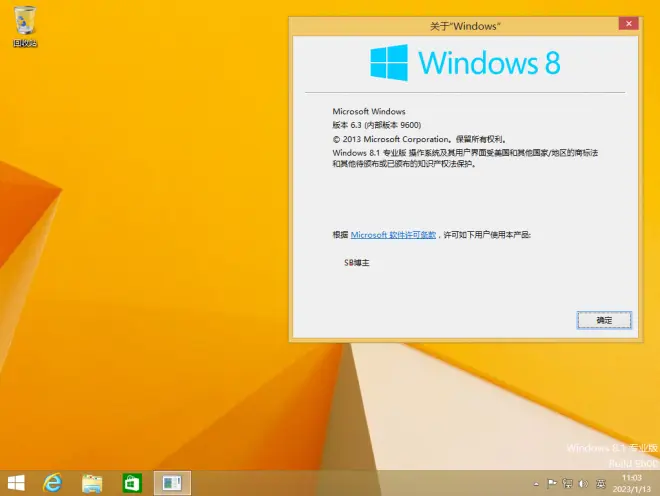The height and width of the screenshot is (496, 660).
Task: Open the Action Center flag icon
Action: tap(551, 483)
